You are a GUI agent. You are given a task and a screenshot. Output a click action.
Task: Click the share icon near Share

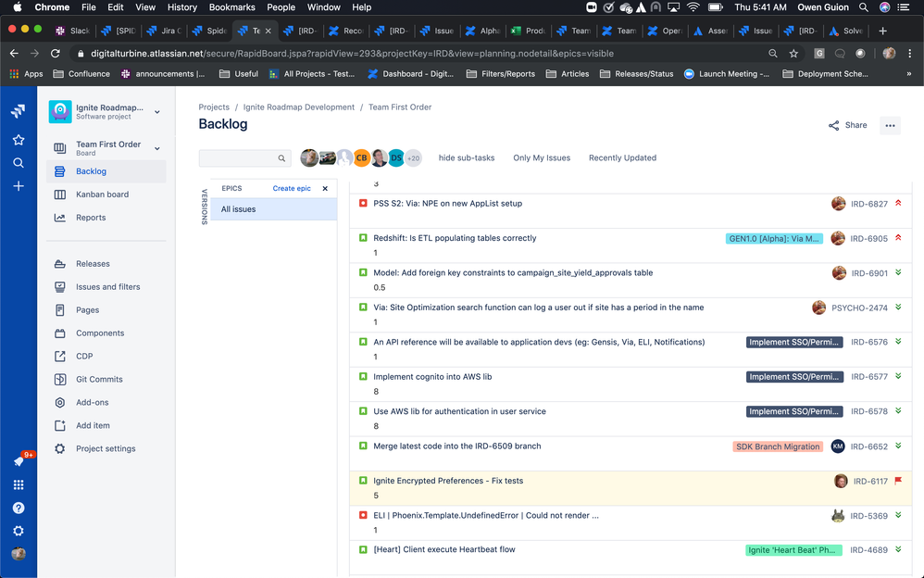(834, 126)
